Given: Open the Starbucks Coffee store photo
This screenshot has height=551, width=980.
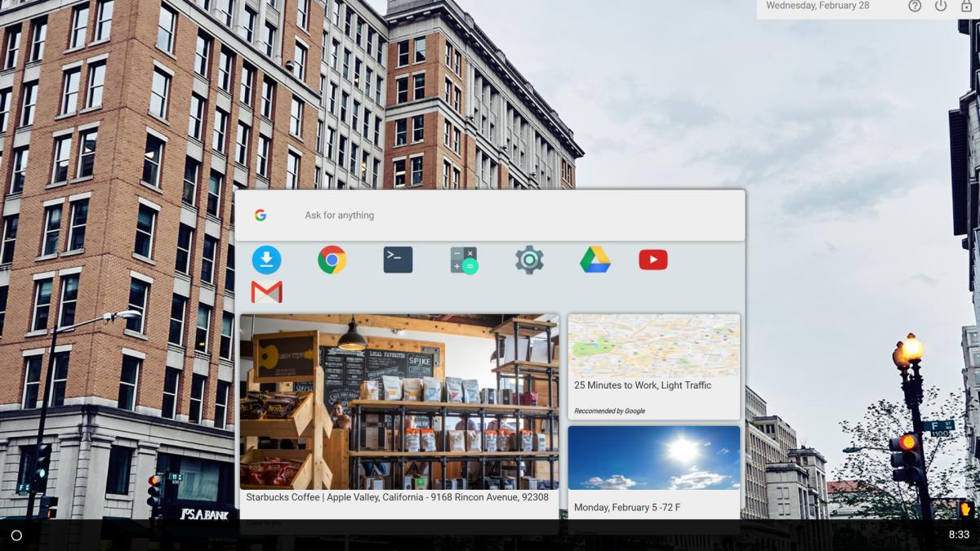Looking at the screenshot, I should click(x=399, y=400).
